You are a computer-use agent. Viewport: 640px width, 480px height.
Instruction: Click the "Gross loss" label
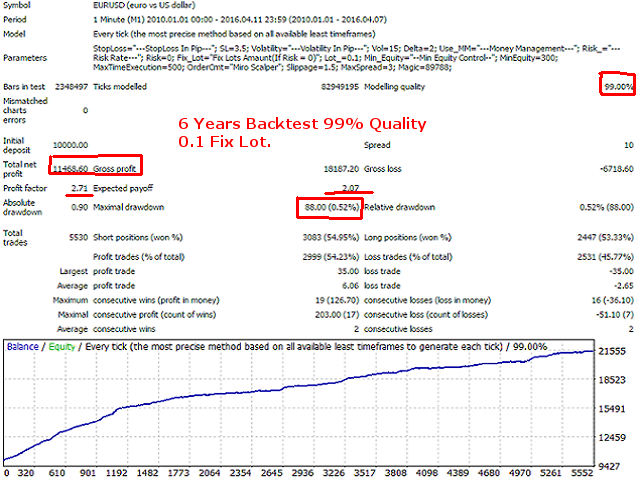coord(382,169)
